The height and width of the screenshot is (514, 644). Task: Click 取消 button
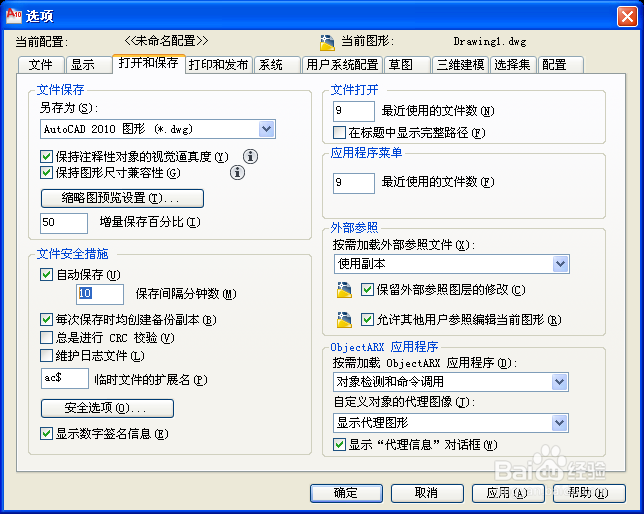427,493
